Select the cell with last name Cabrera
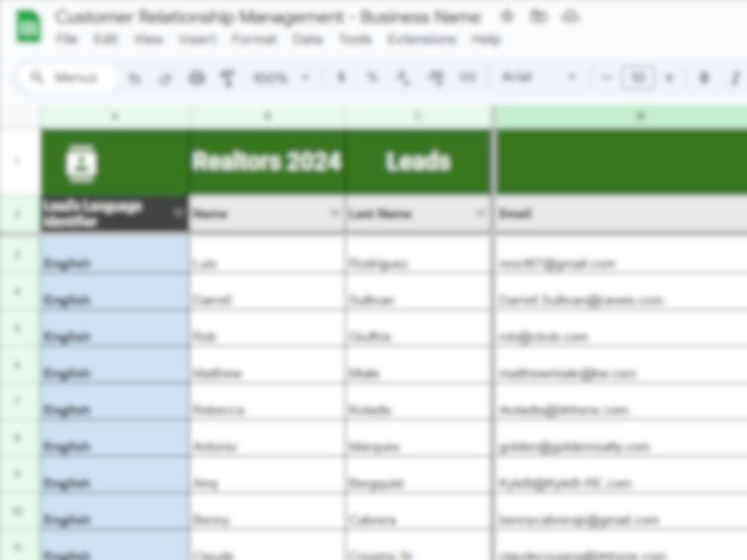 tap(418, 512)
